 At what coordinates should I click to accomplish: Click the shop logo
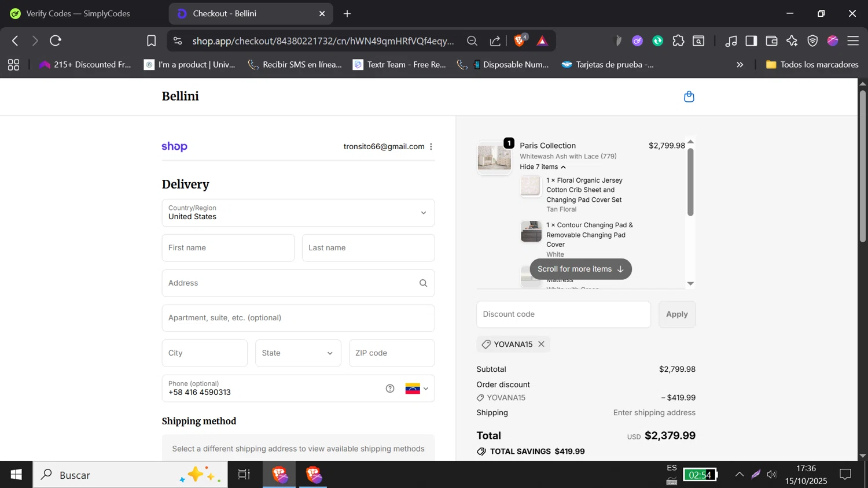coord(174,147)
